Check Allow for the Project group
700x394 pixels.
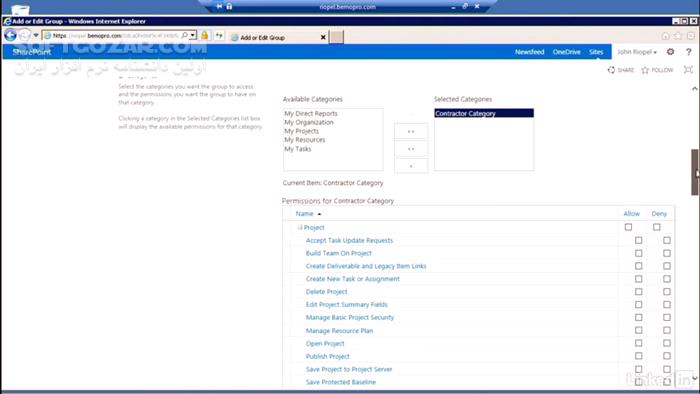pos(628,227)
